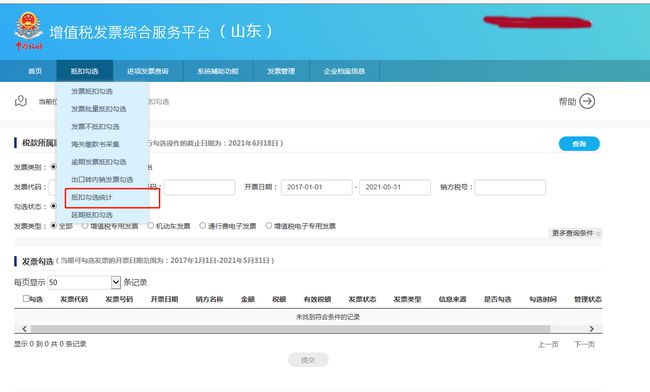Image resolution: width=650 pixels, height=392 pixels.
Task: Click the China Tax emblem logo
Action: click(29, 31)
